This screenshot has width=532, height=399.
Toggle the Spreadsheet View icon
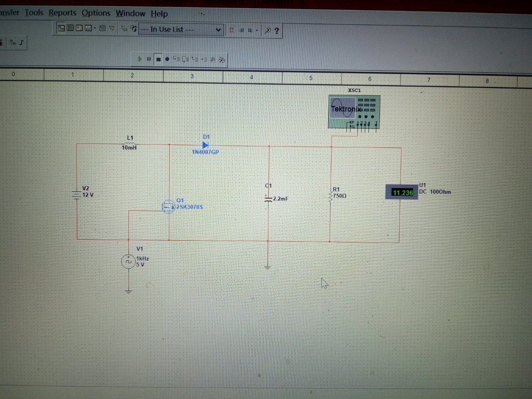tap(70, 28)
